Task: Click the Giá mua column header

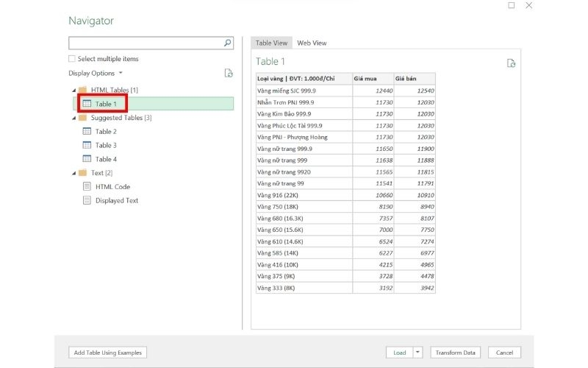Action: click(x=373, y=79)
